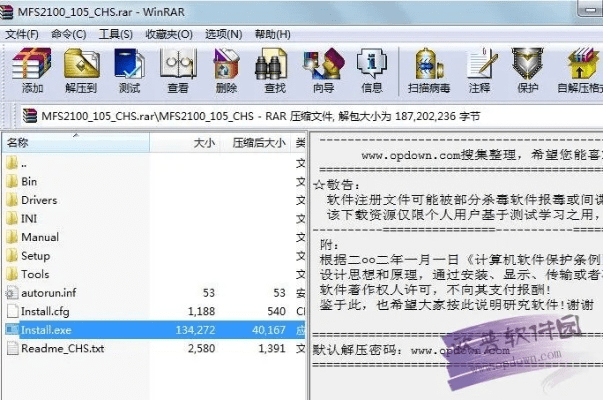Open the 选项(N) menu
This screenshot has height=400, width=603.
tap(223, 34)
